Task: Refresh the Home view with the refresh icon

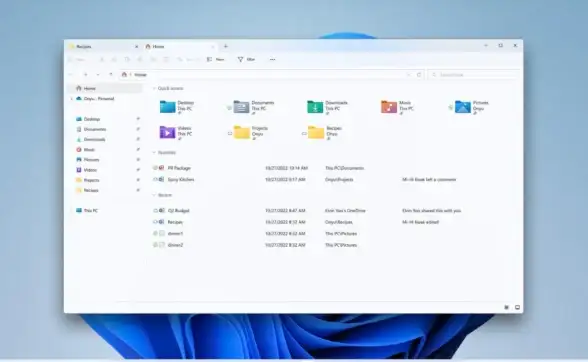Action: pyautogui.click(x=419, y=75)
